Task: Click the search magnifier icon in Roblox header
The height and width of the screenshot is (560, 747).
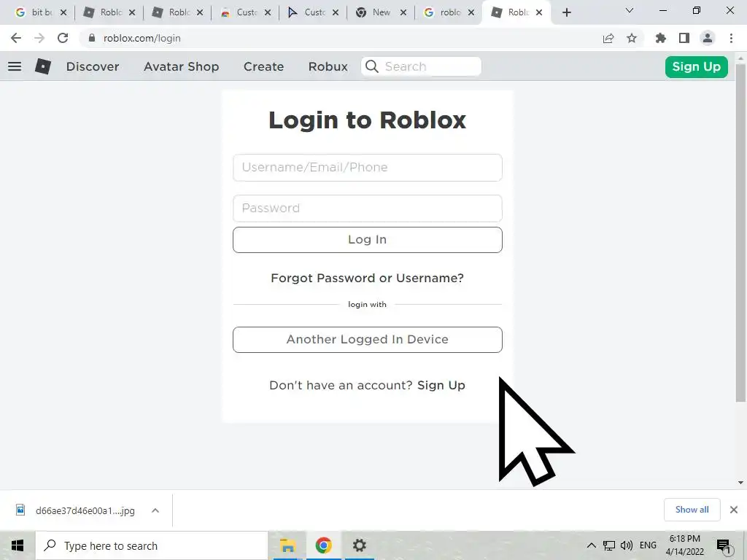Action: coord(371,66)
